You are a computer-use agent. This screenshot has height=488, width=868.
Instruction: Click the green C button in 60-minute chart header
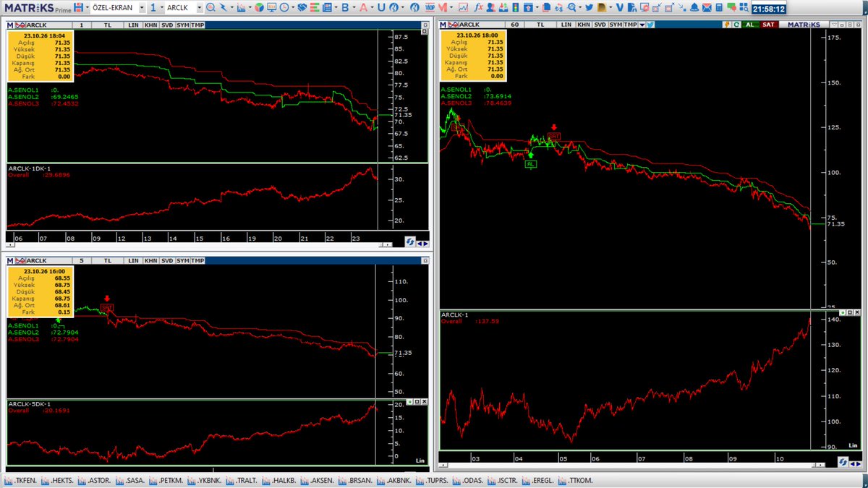pyautogui.click(x=736, y=24)
